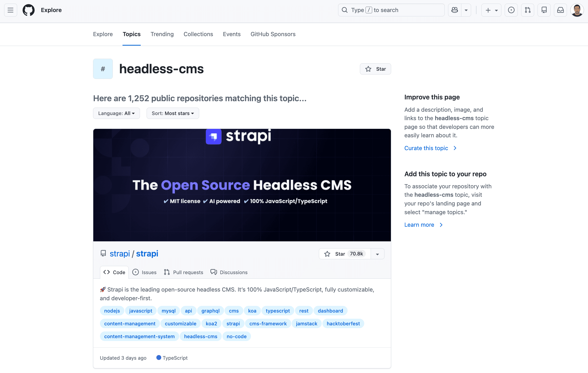Open the notifications inbox icon
Screen dimensions: 588x373
point(560,10)
